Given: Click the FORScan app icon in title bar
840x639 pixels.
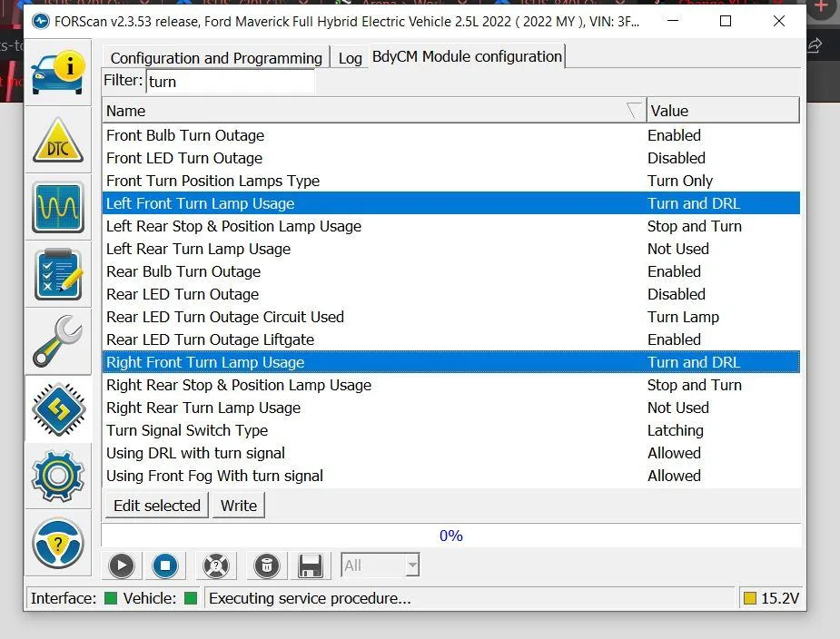Looking at the screenshot, I should click(41, 22).
